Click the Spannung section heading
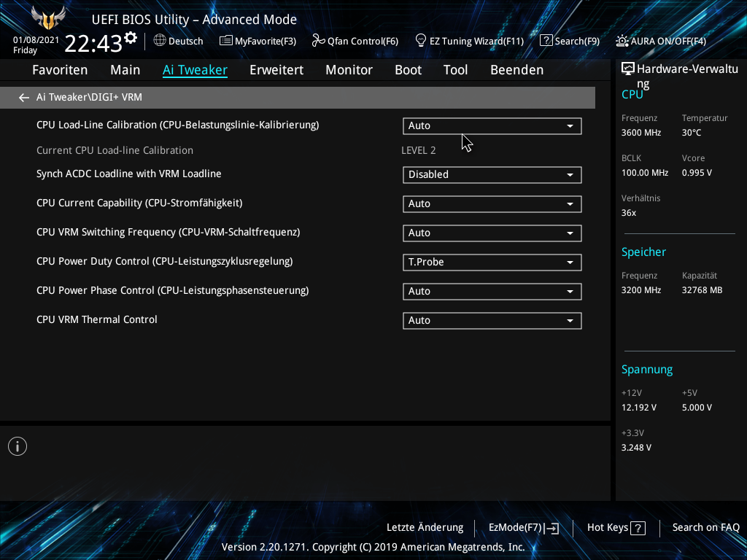747x560 pixels. point(647,370)
